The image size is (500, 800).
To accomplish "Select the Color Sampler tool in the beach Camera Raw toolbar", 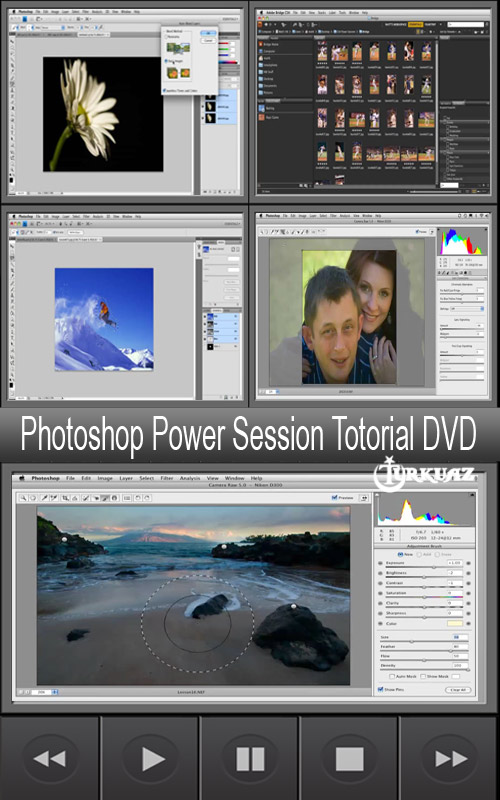I will [54, 497].
